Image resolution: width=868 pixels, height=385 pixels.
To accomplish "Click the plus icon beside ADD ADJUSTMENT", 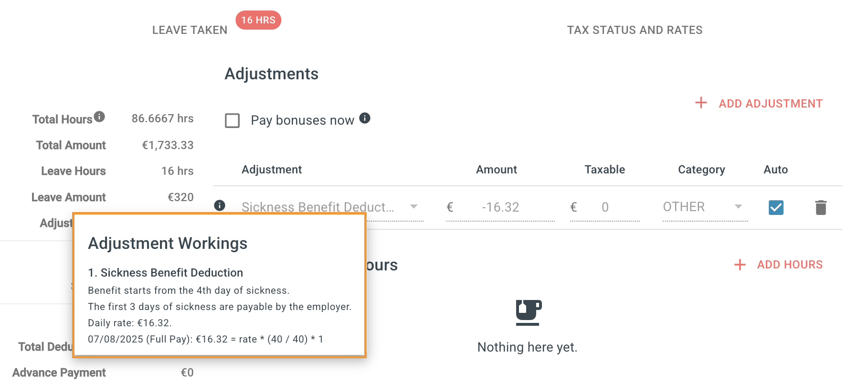I will [x=701, y=103].
